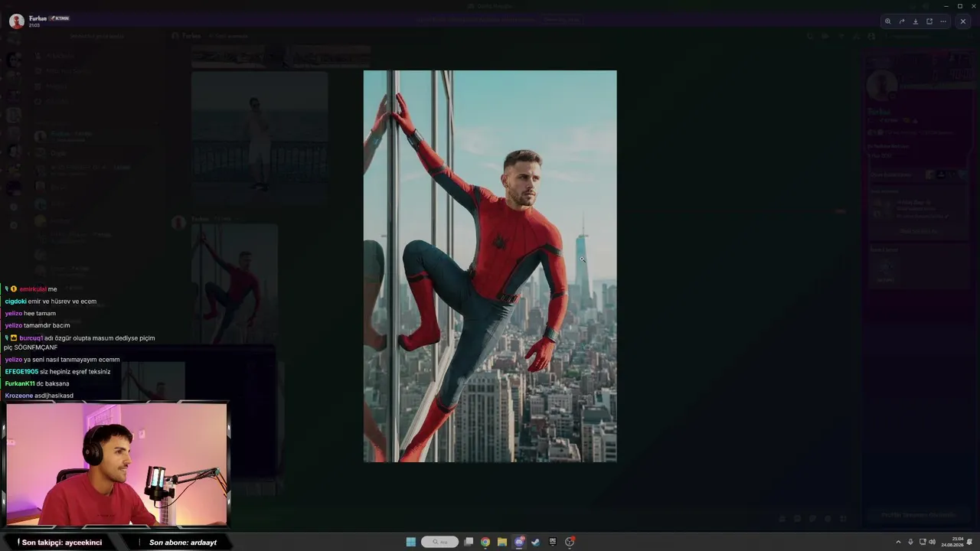Open File Explorer from the taskbar

[502, 542]
